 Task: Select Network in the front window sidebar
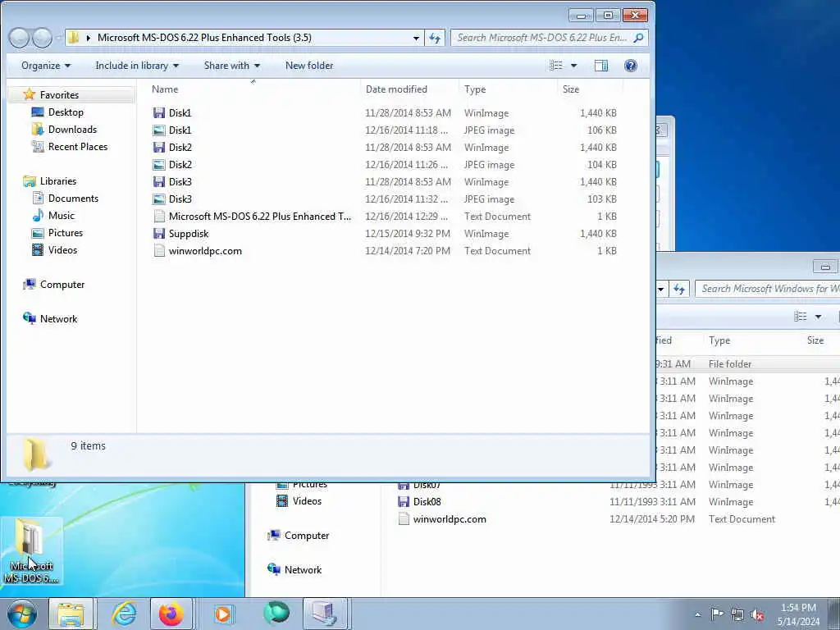tap(58, 319)
